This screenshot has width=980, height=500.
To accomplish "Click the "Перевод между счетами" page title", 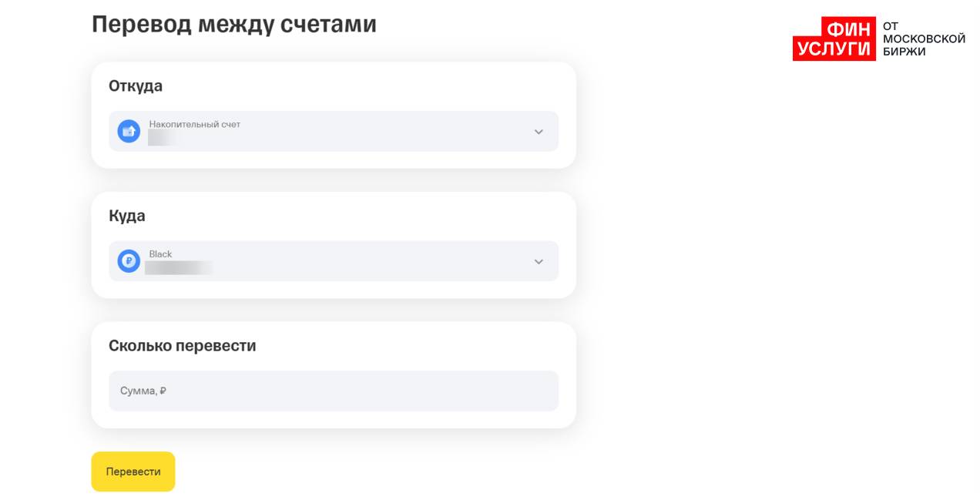I will [x=233, y=25].
